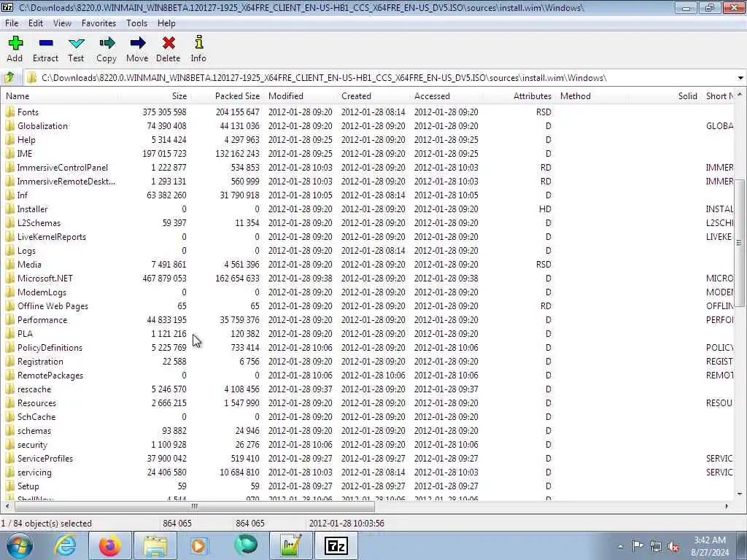
Task: Click the horizontal scrollbar thumb
Action: (x=194, y=506)
